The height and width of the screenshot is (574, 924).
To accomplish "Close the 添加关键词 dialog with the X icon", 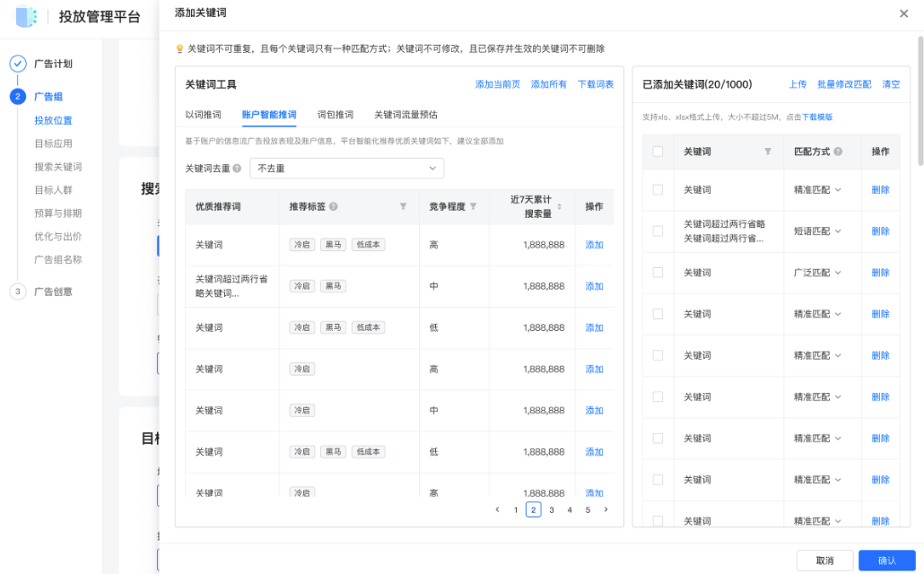I will [x=904, y=13].
